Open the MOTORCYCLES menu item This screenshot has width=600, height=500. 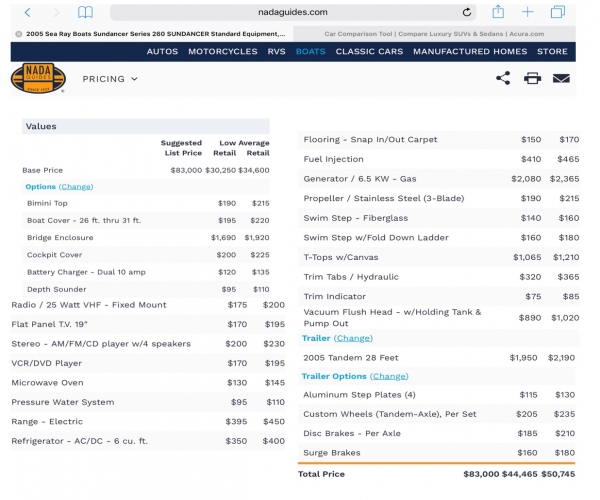coord(223,52)
